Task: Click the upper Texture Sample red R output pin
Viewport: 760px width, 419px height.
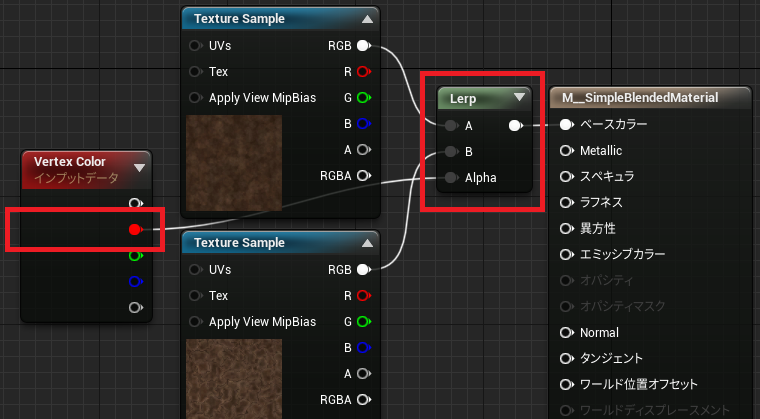Action: [x=364, y=72]
